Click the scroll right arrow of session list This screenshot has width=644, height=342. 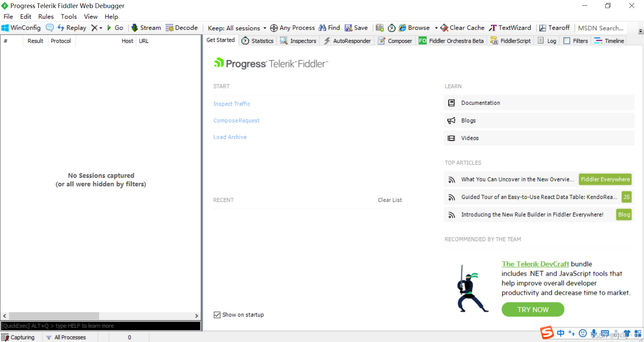(x=197, y=316)
